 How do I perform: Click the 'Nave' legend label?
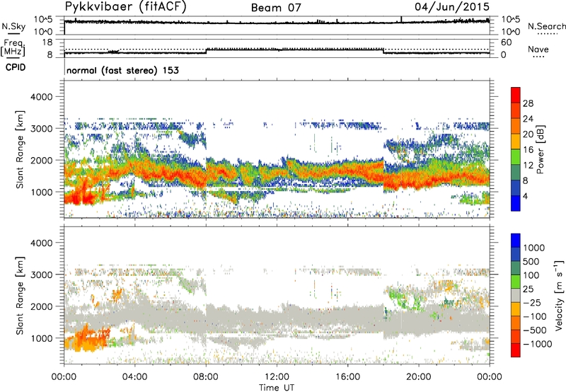pos(538,50)
